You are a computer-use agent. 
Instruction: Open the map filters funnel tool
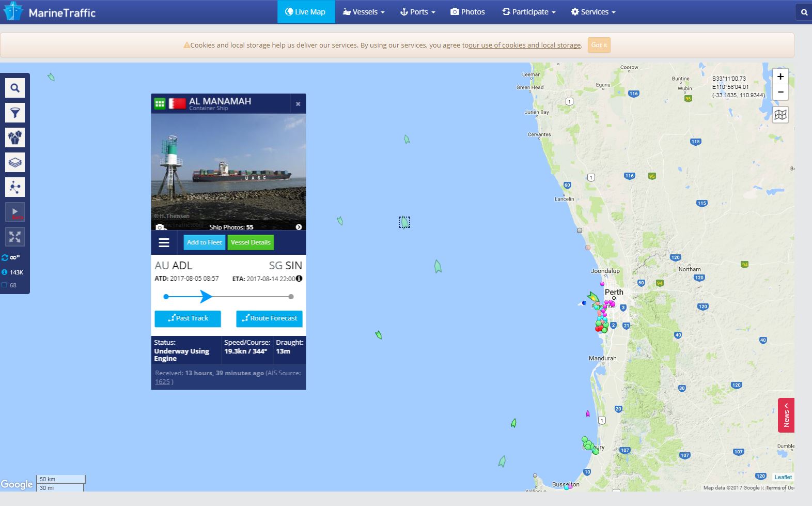pyautogui.click(x=15, y=113)
